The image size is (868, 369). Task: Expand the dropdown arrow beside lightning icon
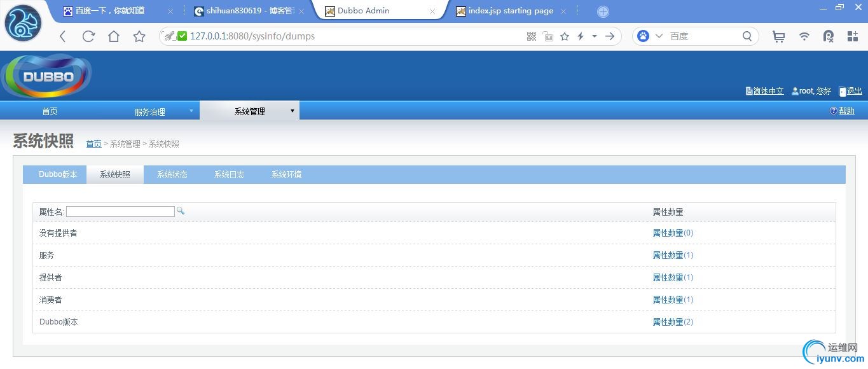595,36
